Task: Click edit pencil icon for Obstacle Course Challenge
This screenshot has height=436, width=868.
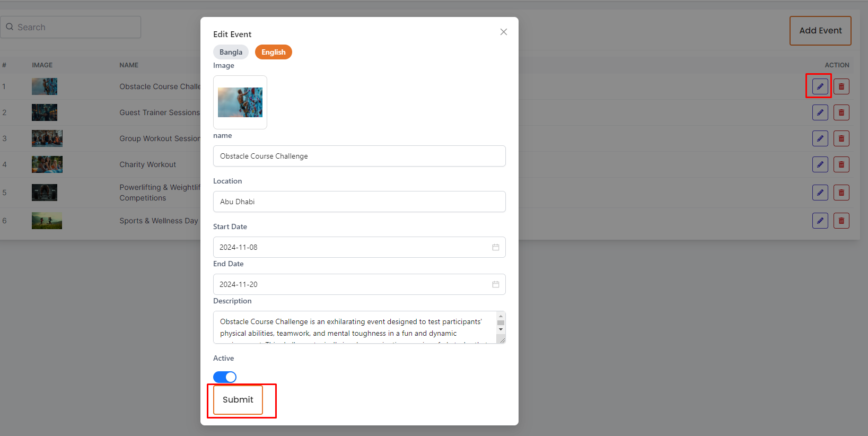Action: (x=820, y=86)
